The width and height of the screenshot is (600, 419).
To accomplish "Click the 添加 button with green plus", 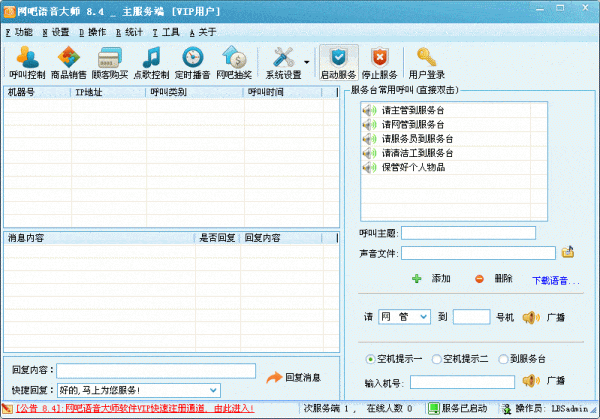I will click(x=431, y=278).
